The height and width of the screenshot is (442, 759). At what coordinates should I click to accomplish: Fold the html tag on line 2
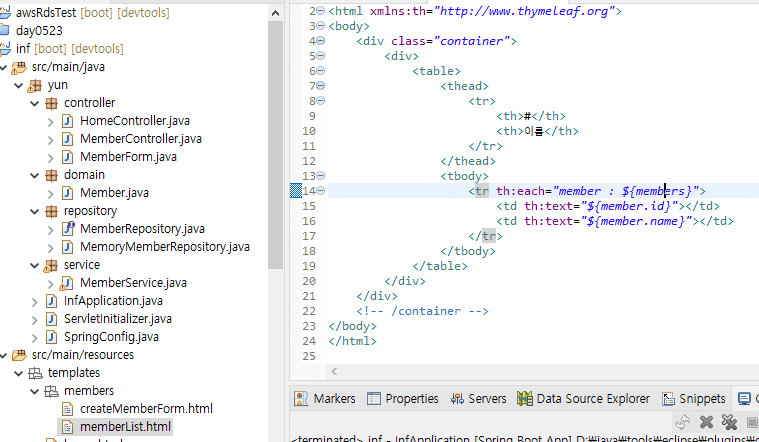click(320, 11)
